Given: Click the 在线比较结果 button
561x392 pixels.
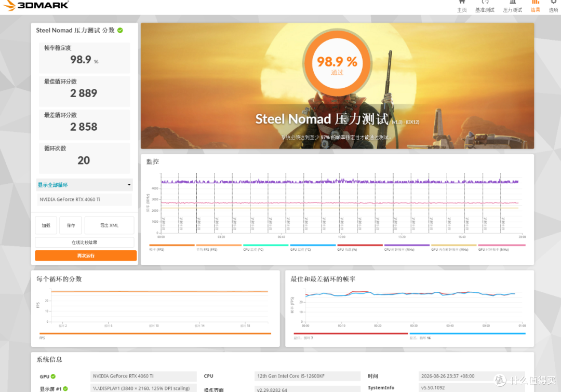Looking at the screenshot, I should 85,242.
